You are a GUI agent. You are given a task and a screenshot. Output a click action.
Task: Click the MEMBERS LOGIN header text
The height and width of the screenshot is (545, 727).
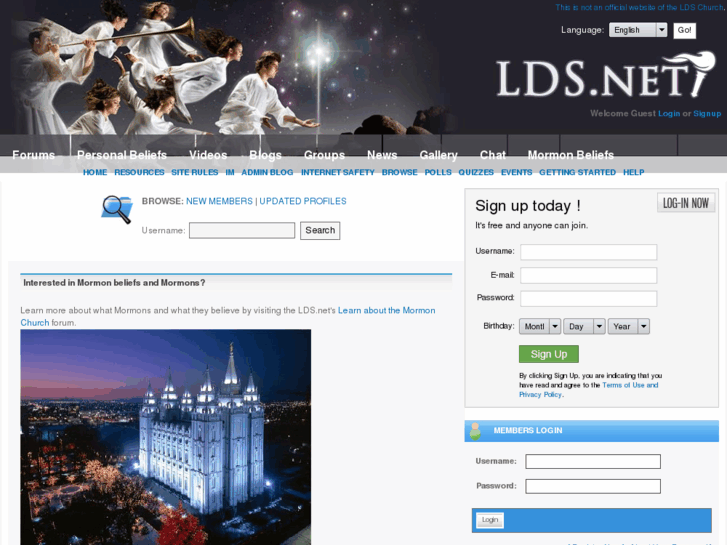click(x=528, y=431)
